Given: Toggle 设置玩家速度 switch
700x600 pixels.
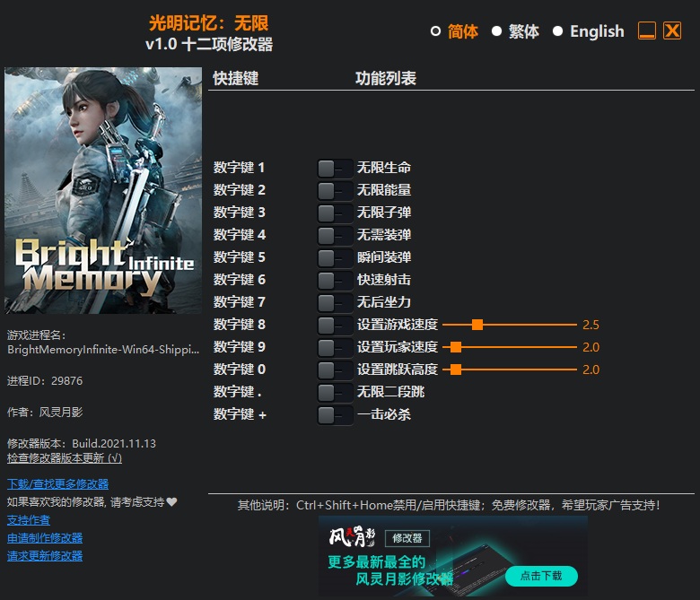Looking at the screenshot, I should tap(335, 347).
